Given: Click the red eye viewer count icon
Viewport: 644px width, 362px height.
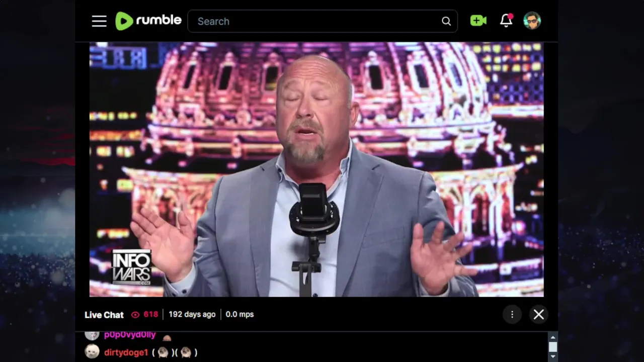Looking at the screenshot, I should (x=135, y=315).
